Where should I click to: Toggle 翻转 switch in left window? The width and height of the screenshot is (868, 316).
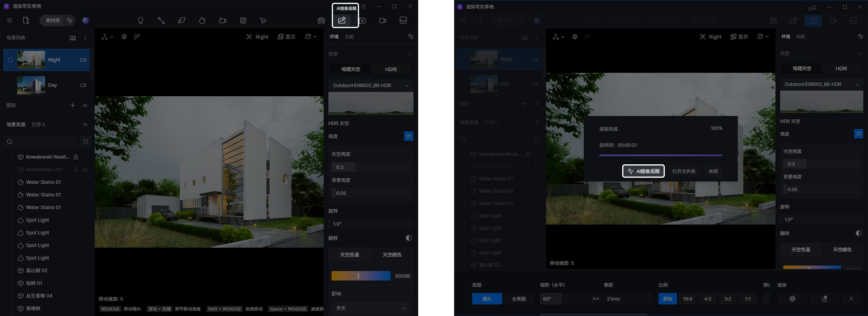click(x=408, y=238)
